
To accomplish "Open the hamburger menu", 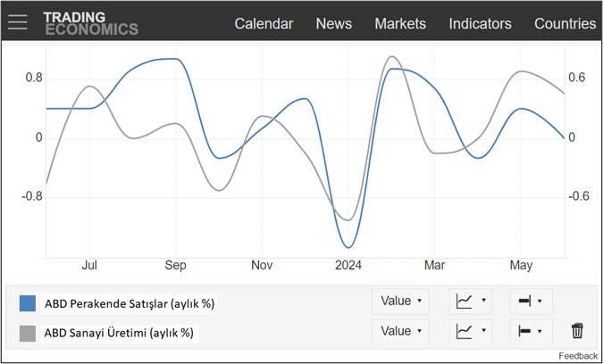I will pos(18,23).
